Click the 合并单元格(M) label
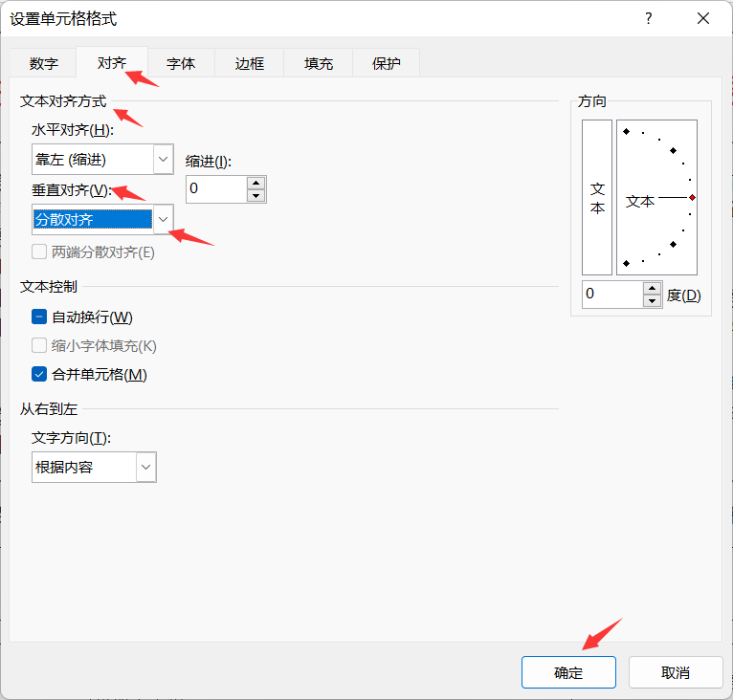733x700 pixels. [100, 375]
